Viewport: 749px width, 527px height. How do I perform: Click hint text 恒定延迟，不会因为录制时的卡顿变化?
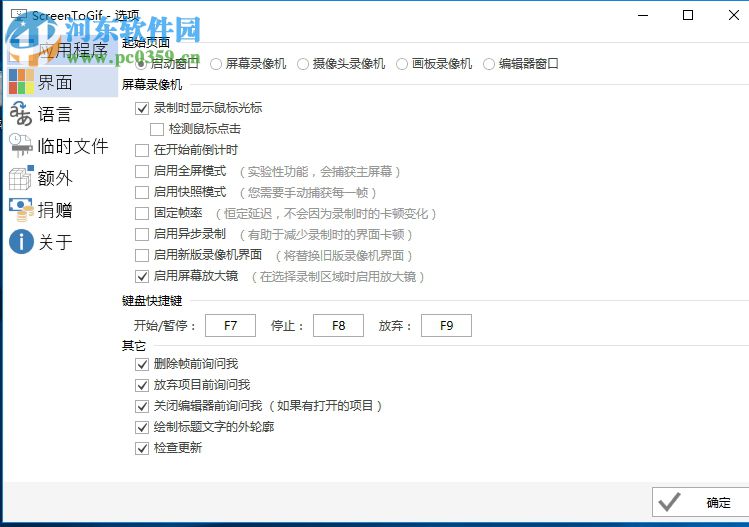pos(326,214)
